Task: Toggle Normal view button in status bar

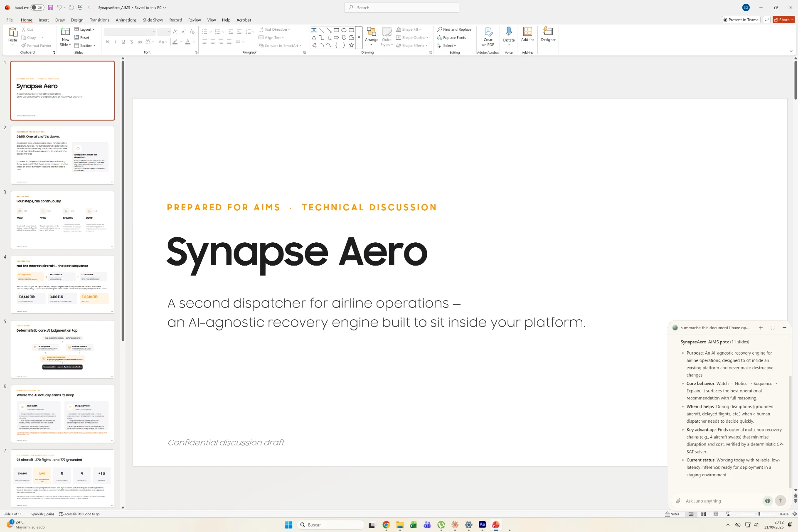Action: click(x=691, y=514)
